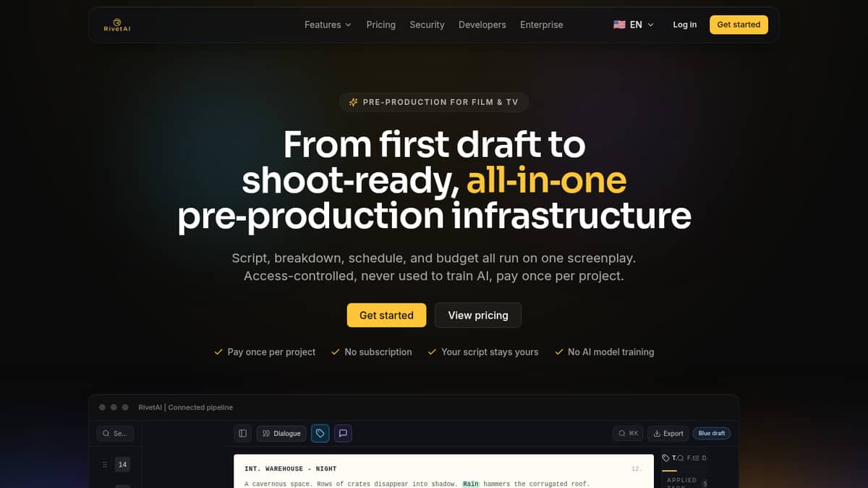Click the drag handle icon beside scene 14
868x488 pixels.
(x=105, y=464)
